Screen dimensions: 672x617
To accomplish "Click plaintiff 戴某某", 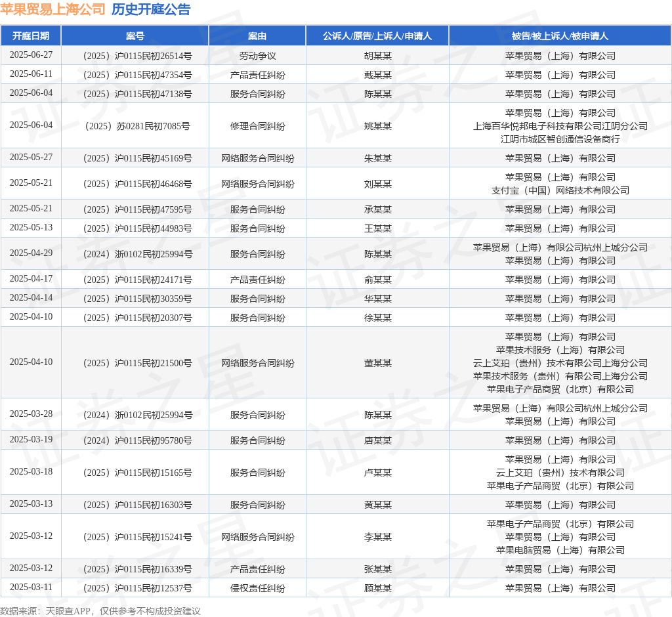I will pyautogui.click(x=377, y=75).
